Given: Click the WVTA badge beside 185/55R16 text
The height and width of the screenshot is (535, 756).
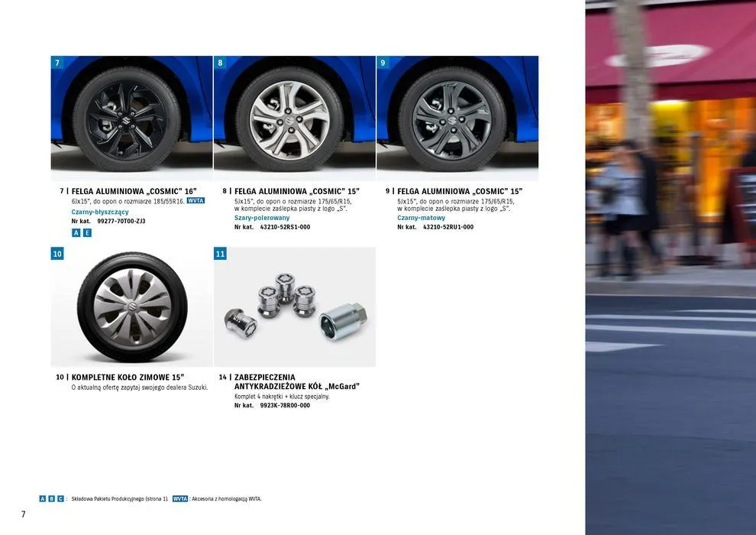Looking at the screenshot, I should (195, 201).
